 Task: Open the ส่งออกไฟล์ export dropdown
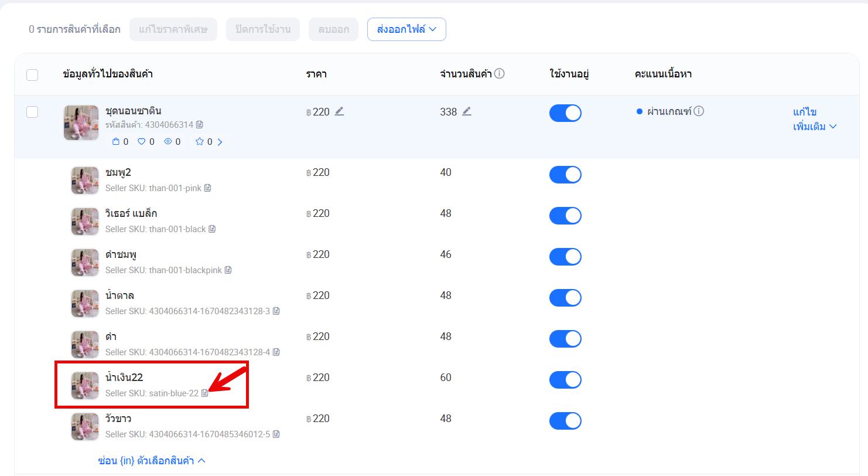[x=406, y=29]
